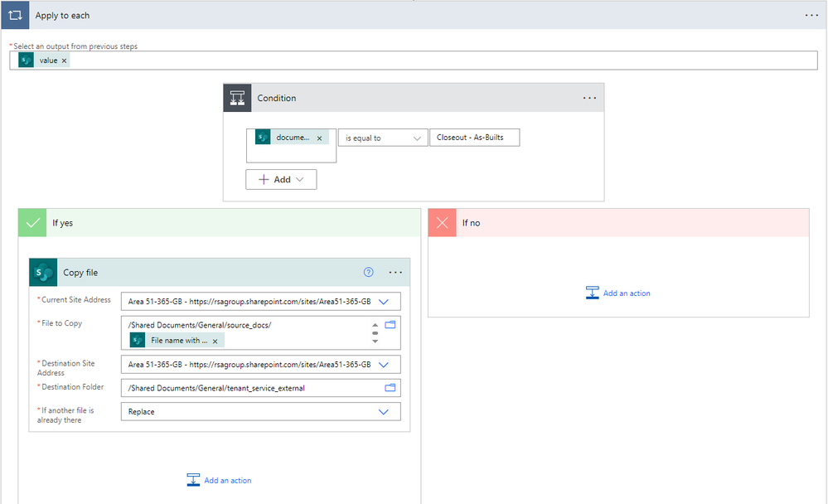
Task: Click the If yes branch label
Action: tap(62, 223)
